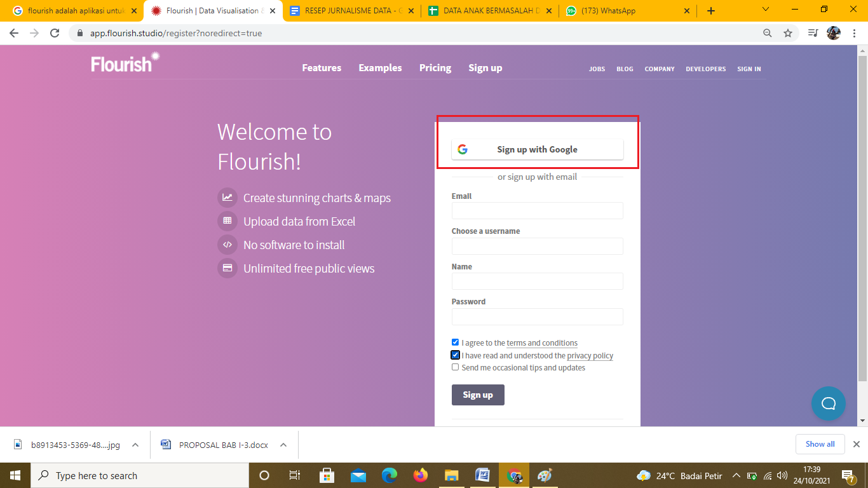Expand options for PROPOSAL BAB I-3.docx download
The width and height of the screenshot is (868, 488).
pos(283,445)
